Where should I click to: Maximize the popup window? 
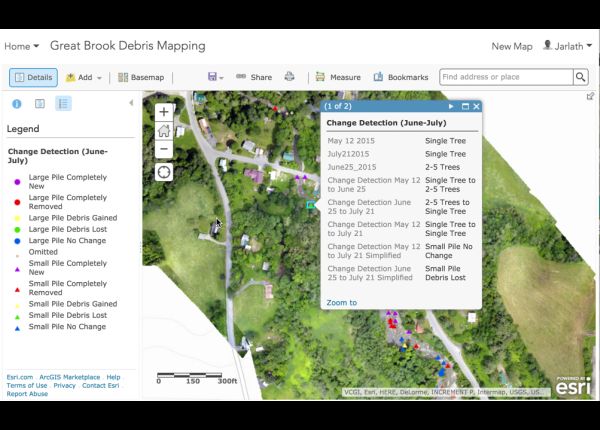[x=465, y=106]
